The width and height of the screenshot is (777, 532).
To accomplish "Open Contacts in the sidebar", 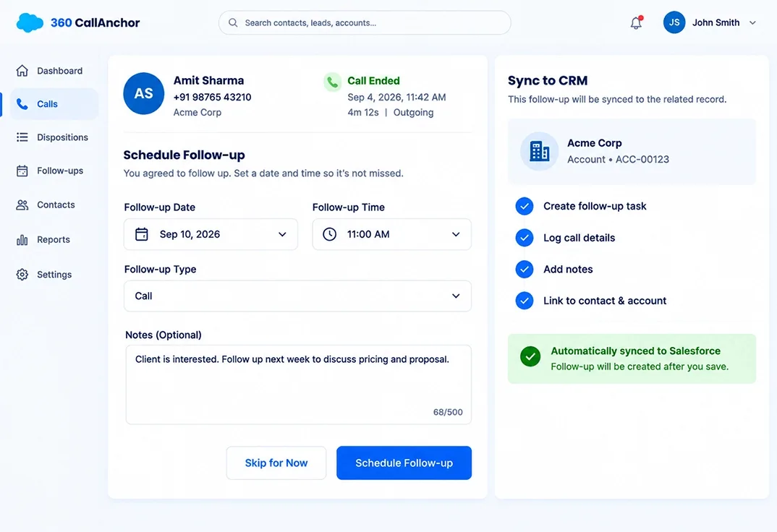I will pos(54,205).
